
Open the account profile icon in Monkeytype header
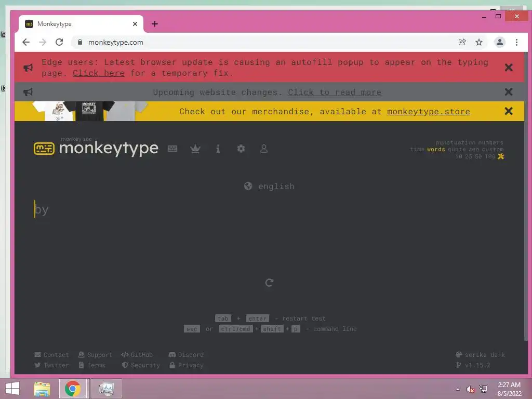click(263, 149)
